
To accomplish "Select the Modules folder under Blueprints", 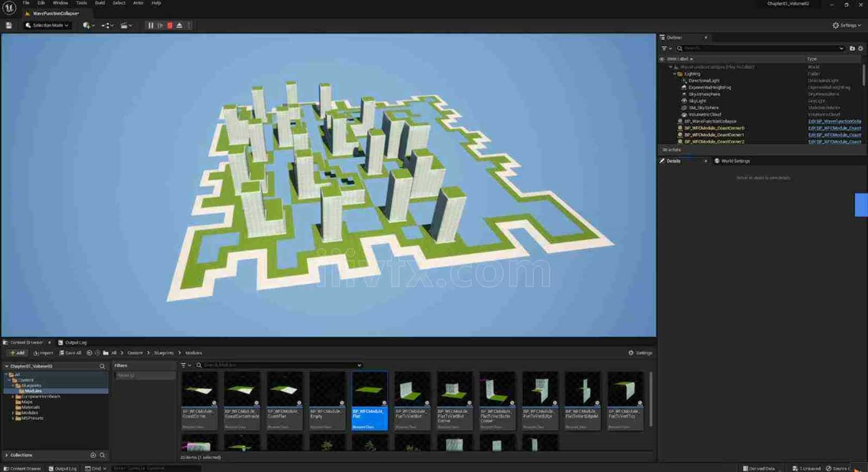I will [33, 391].
